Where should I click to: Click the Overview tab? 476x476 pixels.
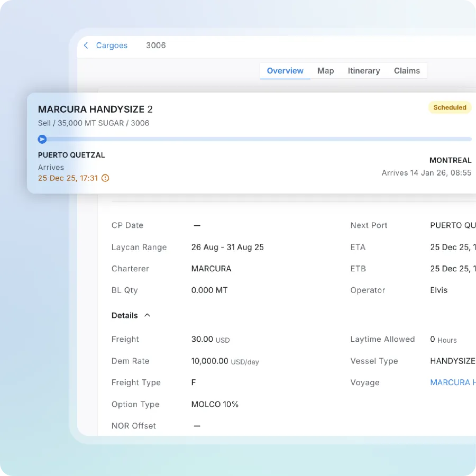(285, 70)
